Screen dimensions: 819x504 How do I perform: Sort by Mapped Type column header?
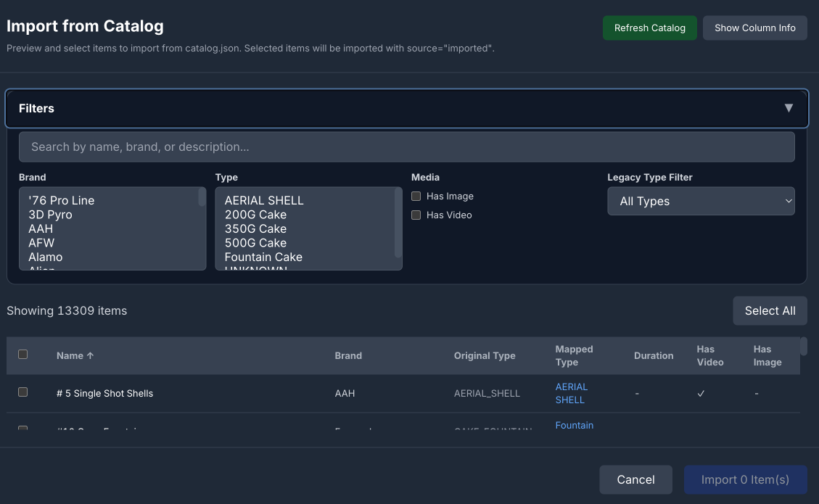[574, 355]
